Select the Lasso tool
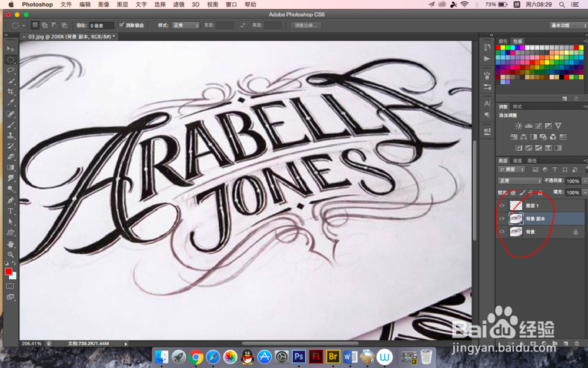 tap(11, 70)
